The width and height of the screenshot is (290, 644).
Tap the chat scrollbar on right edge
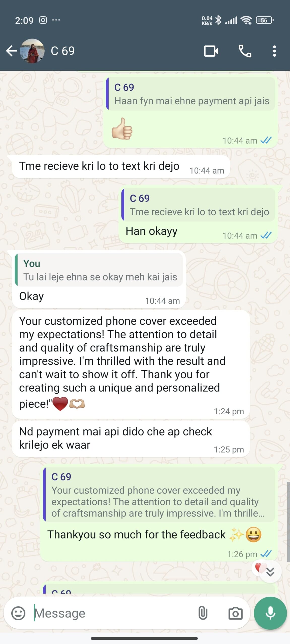pos(288,522)
